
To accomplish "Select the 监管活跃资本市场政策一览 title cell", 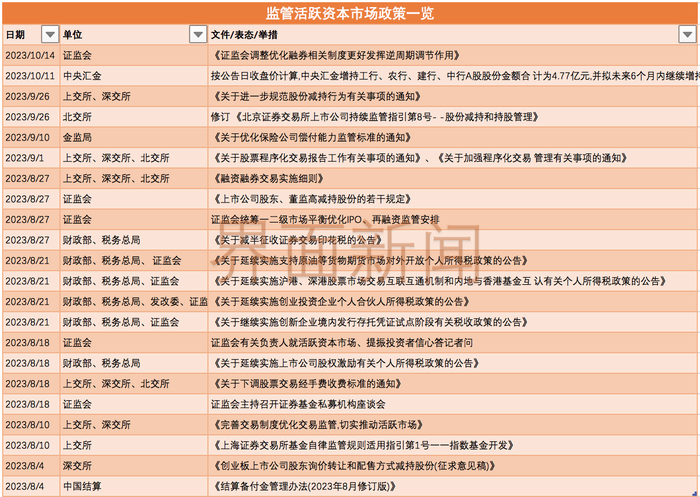I will coord(350,13).
